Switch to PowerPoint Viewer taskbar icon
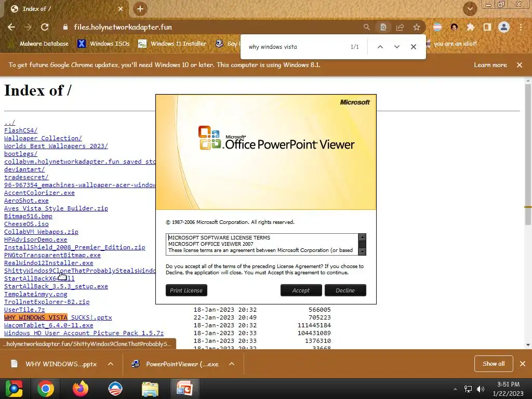Image resolution: width=532 pixels, height=399 pixels. coord(184,389)
